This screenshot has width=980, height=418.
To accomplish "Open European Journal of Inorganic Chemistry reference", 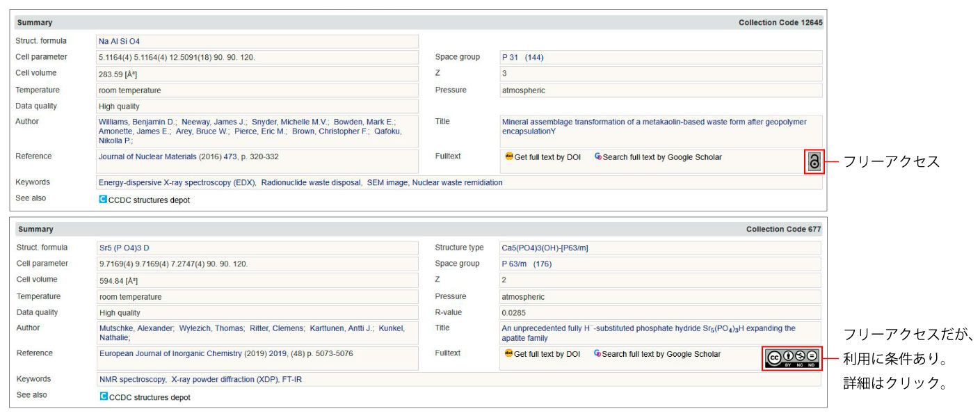I will pyautogui.click(x=170, y=354).
